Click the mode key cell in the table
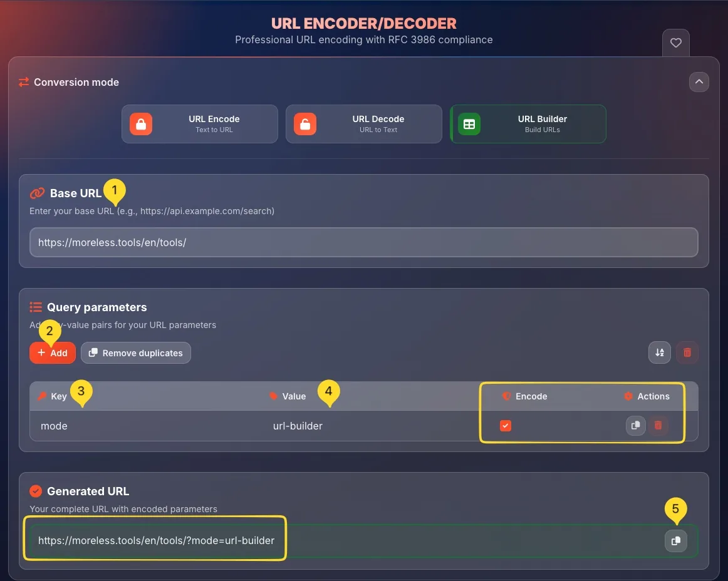Viewport: 728px width, 581px height. (x=54, y=426)
